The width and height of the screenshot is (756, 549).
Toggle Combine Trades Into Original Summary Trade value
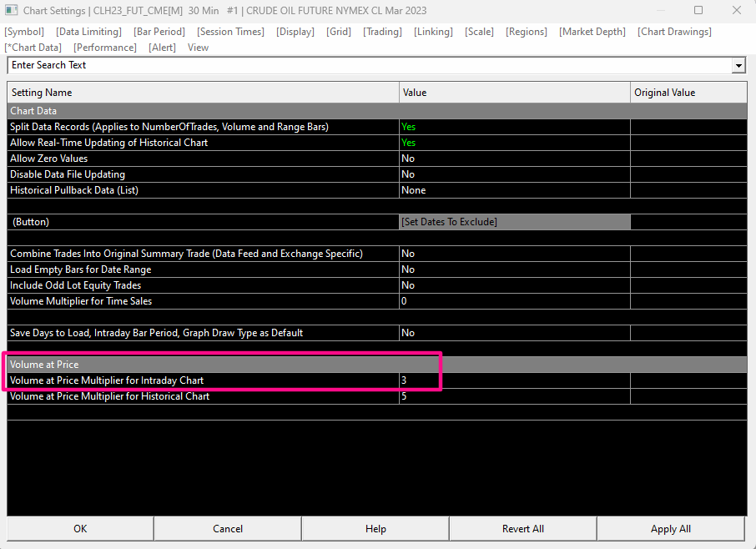coord(515,254)
